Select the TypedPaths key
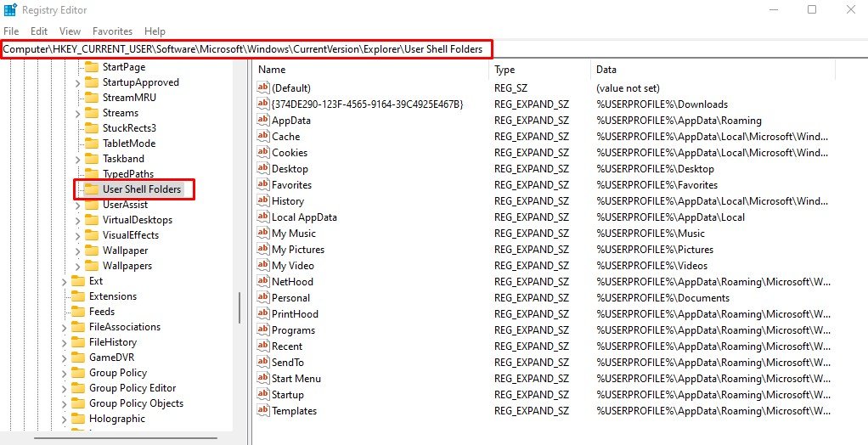This screenshot has width=868, height=445. pos(128,174)
